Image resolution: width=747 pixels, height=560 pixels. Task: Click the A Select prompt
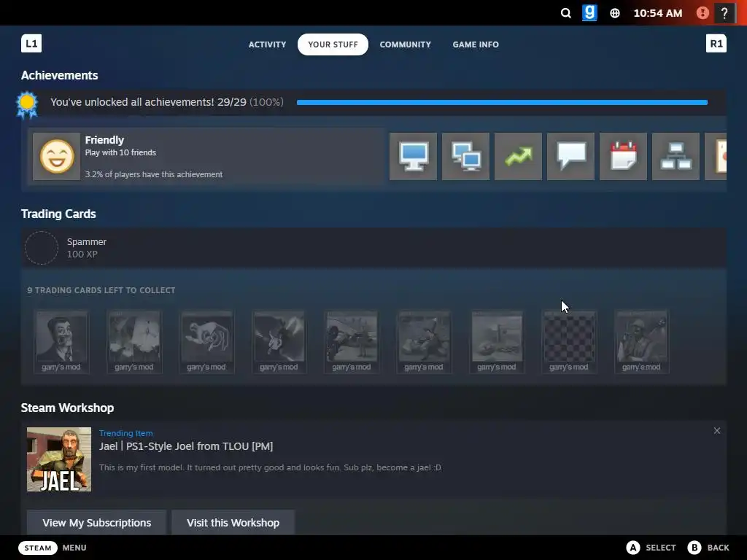tap(651, 548)
